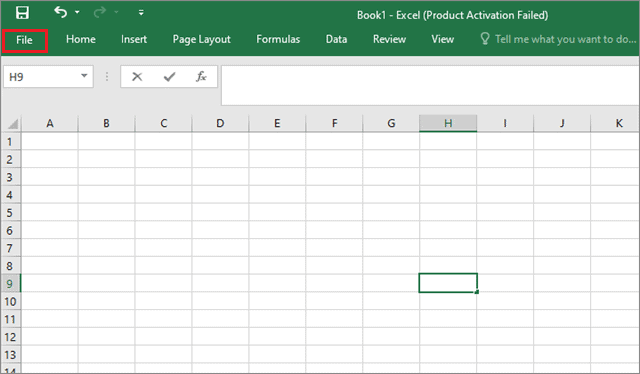Switch to the View tab
This screenshot has height=374, width=640.
[442, 39]
